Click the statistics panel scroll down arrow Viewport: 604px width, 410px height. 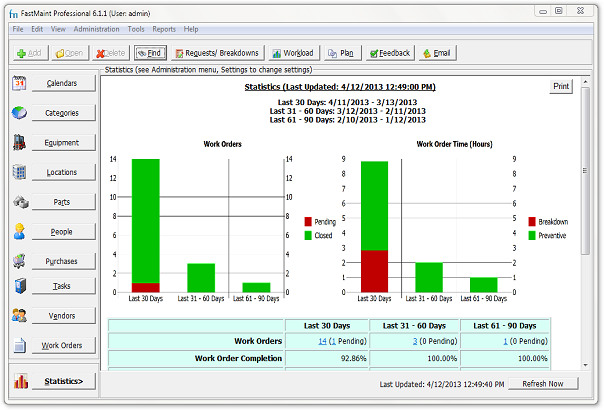point(586,365)
